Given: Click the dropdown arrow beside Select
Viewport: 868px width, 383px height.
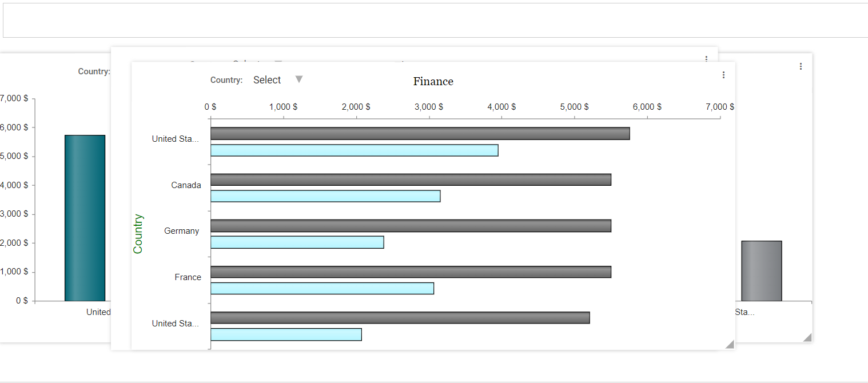Looking at the screenshot, I should coord(298,79).
